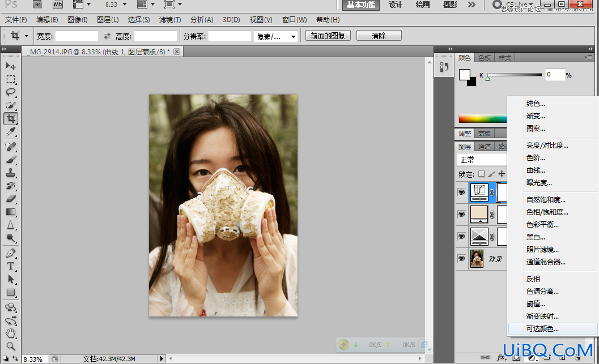The width and height of the screenshot is (599, 364).
Task: Select the Zoom tool in toolbox
Action: (x=11, y=346)
